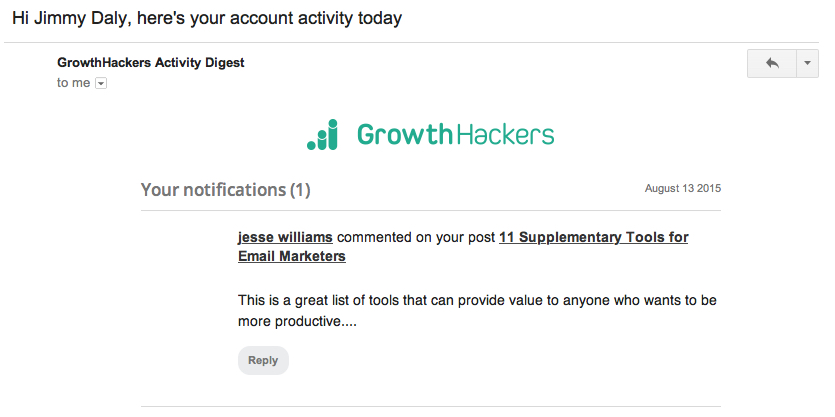835x417 pixels.
Task: Click the GrowthHackers wordmark text
Action: coord(455,135)
